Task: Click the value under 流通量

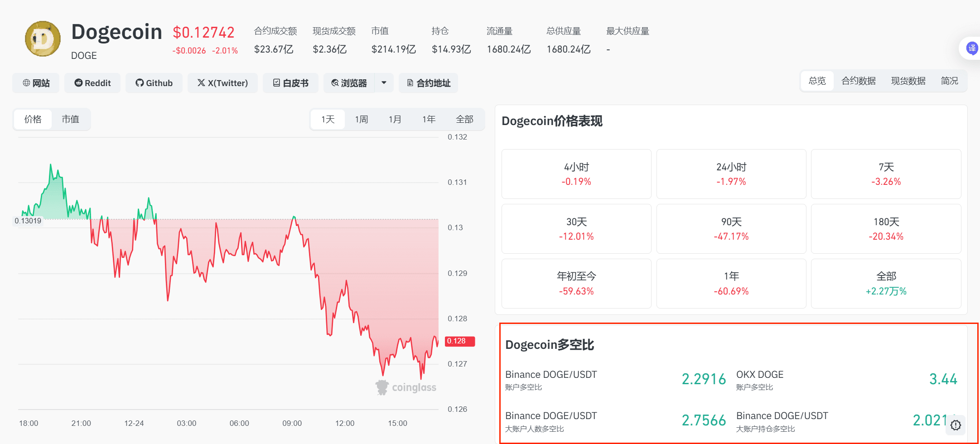Action: click(x=509, y=49)
